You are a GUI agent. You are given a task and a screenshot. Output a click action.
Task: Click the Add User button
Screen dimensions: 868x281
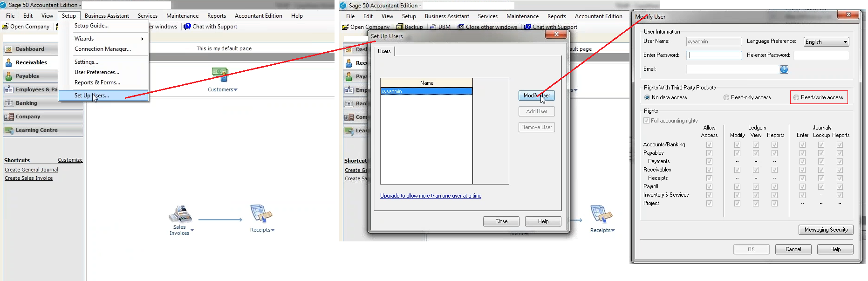[537, 111]
